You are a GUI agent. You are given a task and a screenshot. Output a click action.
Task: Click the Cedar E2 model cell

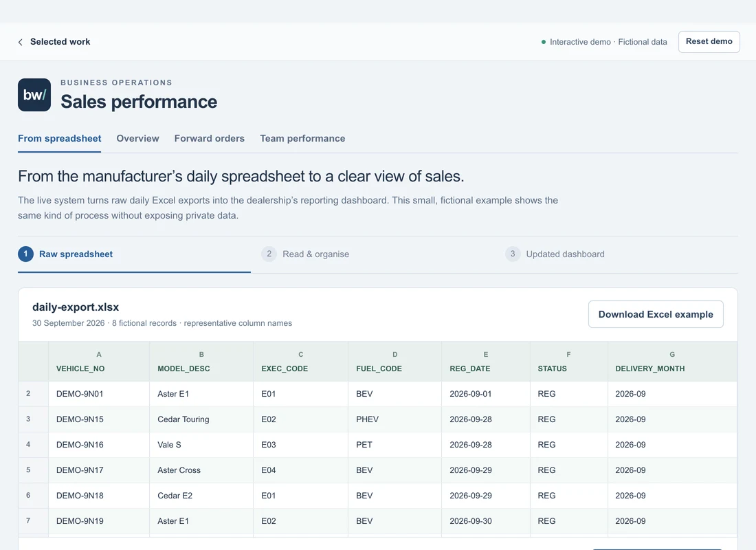click(x=201, y=496)
